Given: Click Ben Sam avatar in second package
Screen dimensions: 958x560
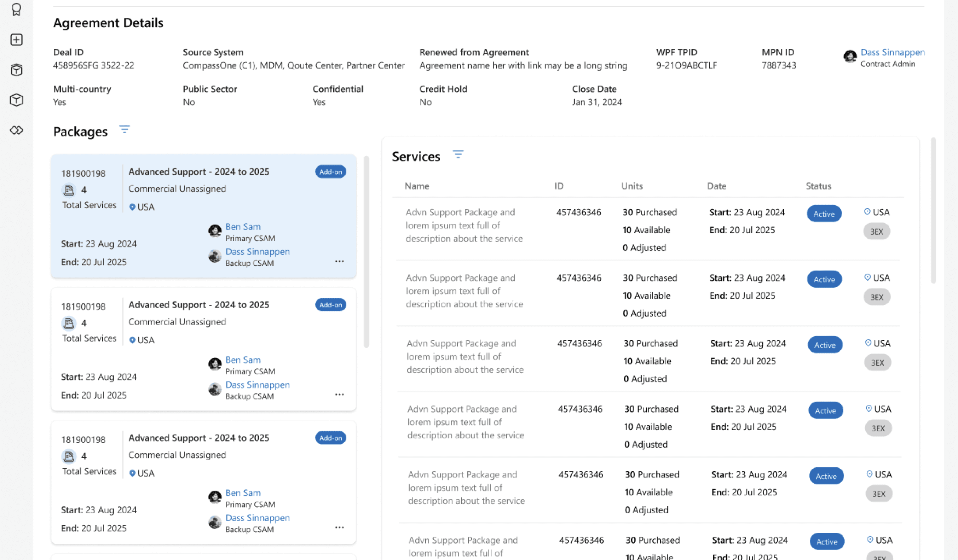Looking at the screenshot, I should (x=215, y=364).
